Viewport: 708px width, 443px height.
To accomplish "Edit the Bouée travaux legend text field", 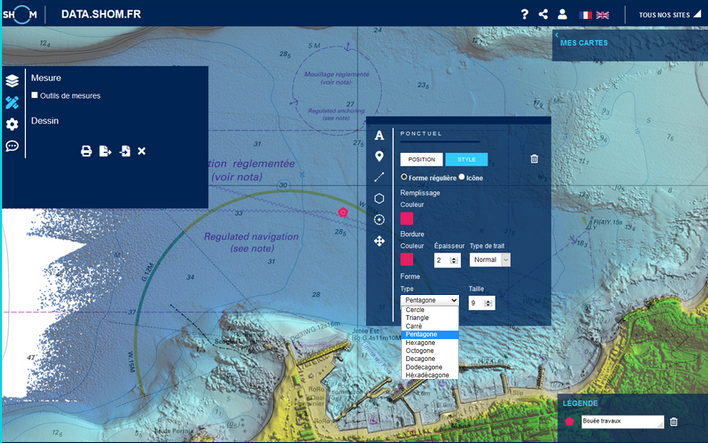I will point(622,421).
